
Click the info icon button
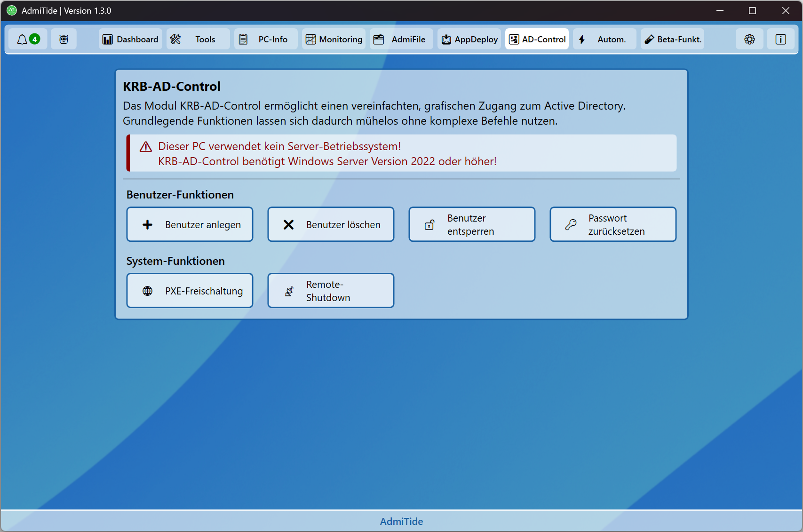(x=780, y=39)
